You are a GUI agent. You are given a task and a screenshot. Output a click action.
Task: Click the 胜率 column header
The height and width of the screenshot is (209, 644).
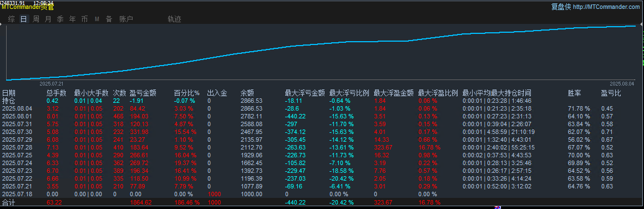575,93
